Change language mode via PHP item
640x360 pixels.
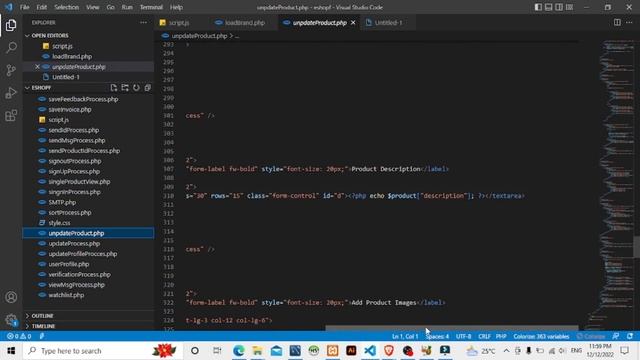[x=501, y=336]
